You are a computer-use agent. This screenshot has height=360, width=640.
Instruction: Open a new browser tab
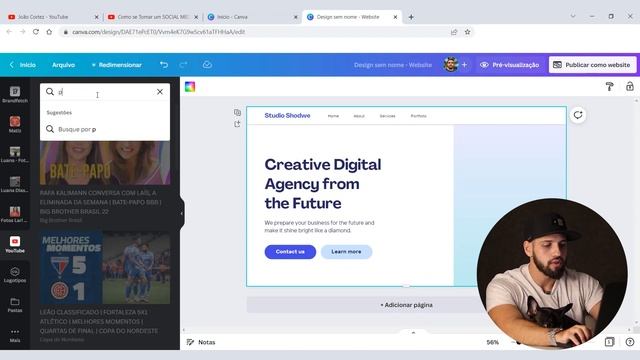point(411,17)
